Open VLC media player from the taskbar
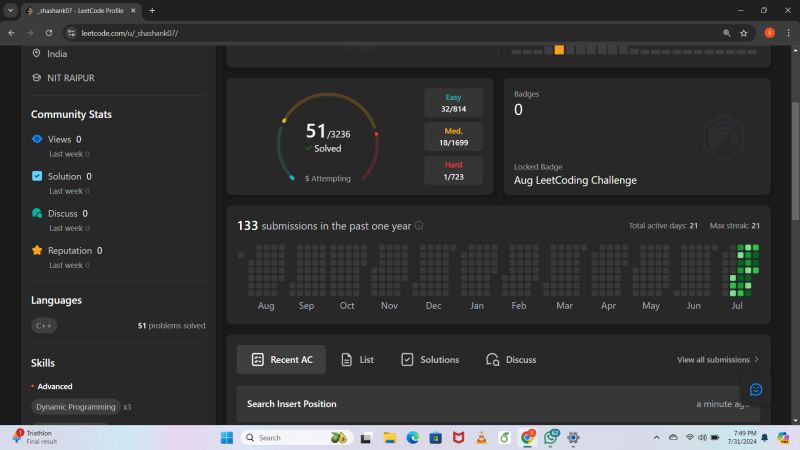This screenshot has width=800, height=450. point(481,438)
